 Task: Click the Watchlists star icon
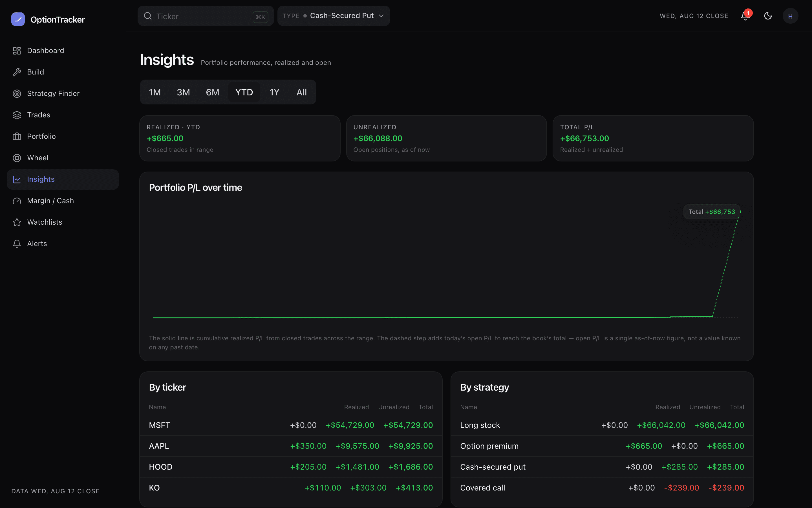coord(17,222)
